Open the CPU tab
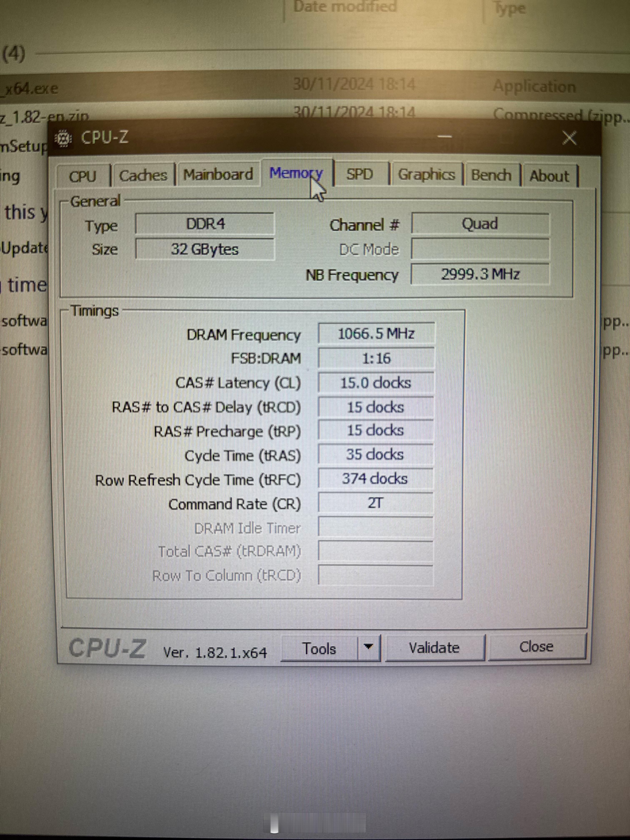Screen dimensions: 630x840 pyautogui.click(x=83, y=176)
